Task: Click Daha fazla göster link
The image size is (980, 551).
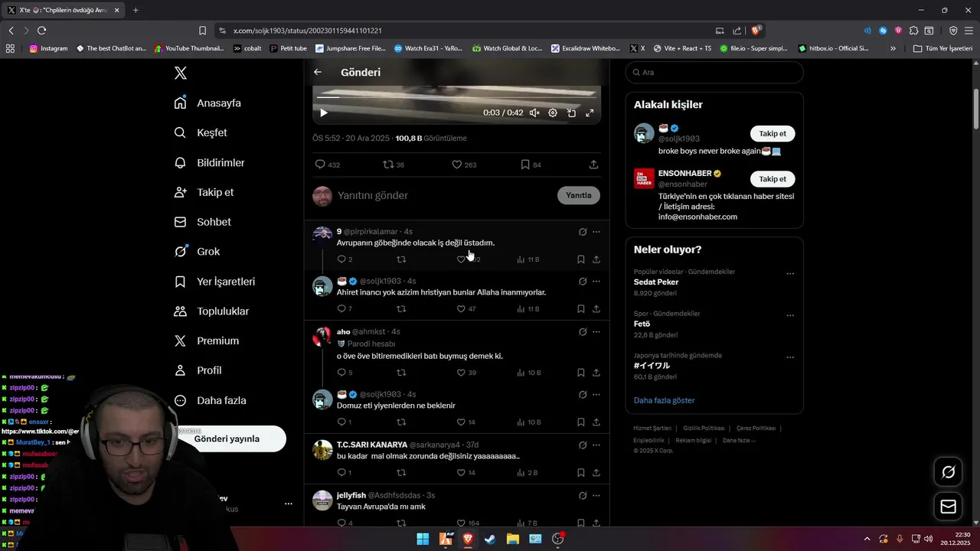Action: [x=665, y=400]
